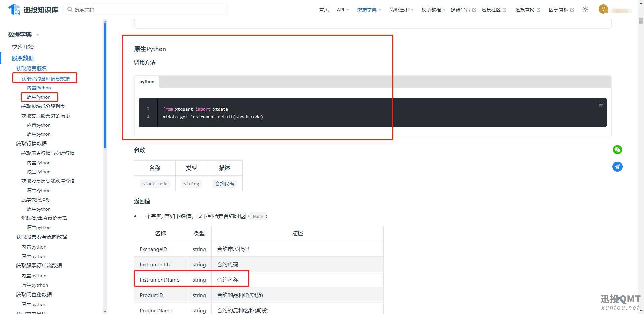Open 快速开始 in sidebar
Viewport: 644px width, 314px height.
pos(23,47)
